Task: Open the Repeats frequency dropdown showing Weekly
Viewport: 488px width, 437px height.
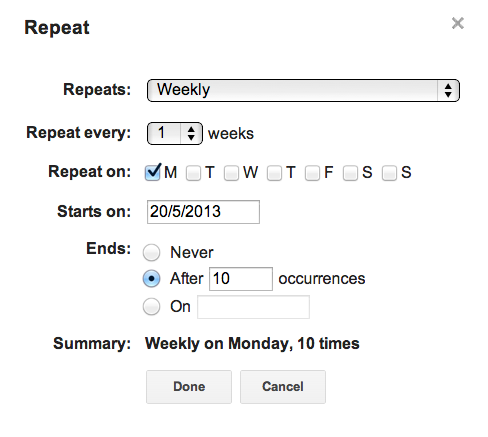Action: tap(303, 90)
